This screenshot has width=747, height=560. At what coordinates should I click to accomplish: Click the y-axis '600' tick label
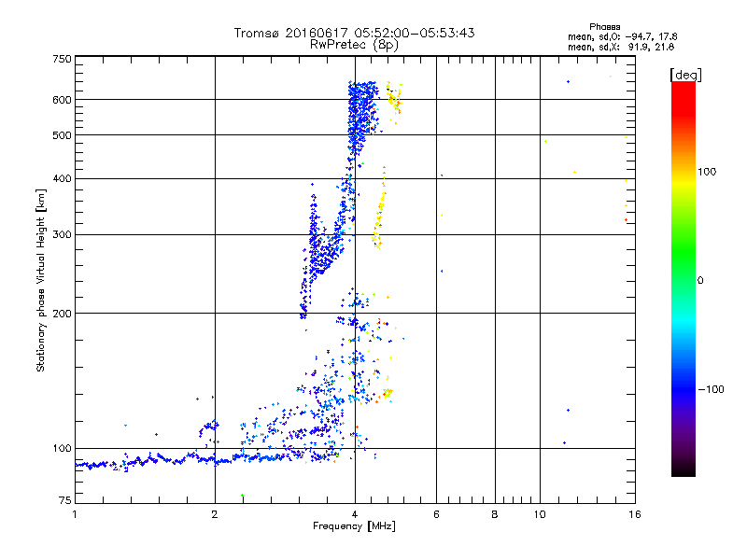(x=62, y=100)
